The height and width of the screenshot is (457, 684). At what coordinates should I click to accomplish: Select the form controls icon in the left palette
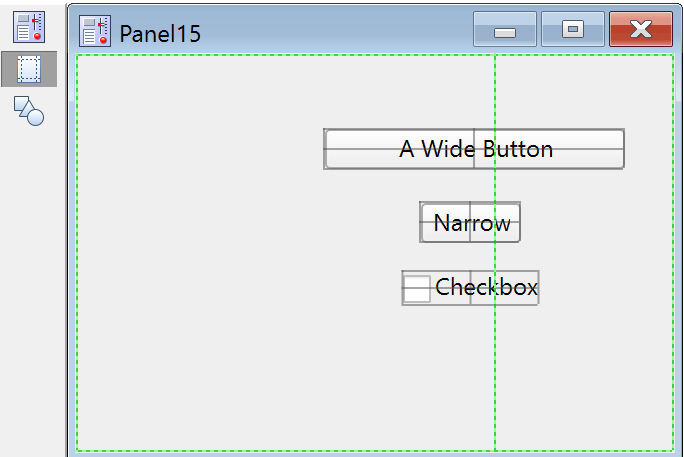(28, 27)
